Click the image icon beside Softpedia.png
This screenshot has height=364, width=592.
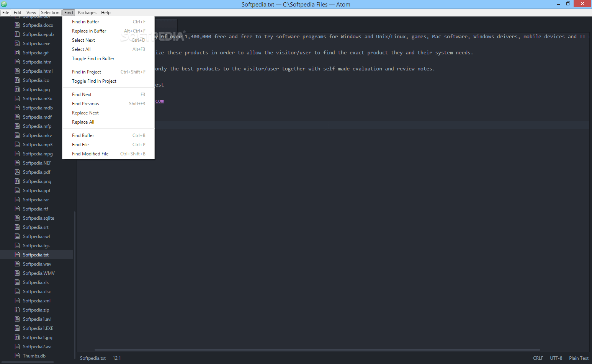[x=17, y=181]
